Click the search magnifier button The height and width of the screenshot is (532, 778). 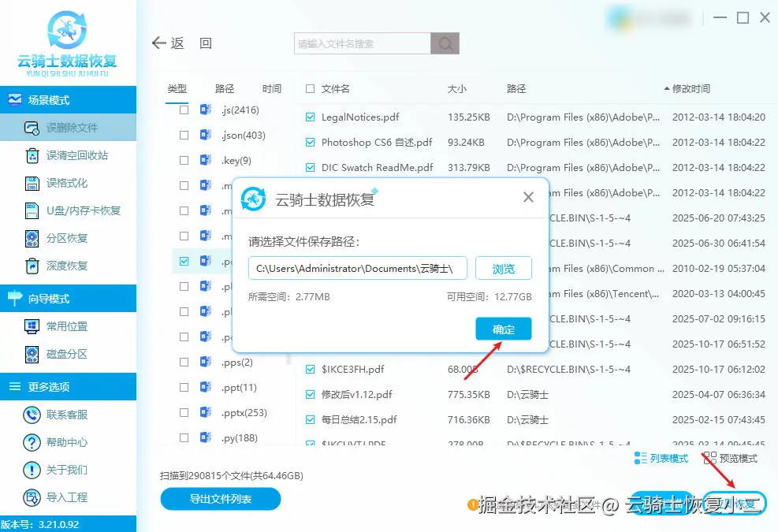[x=445, y=43]
